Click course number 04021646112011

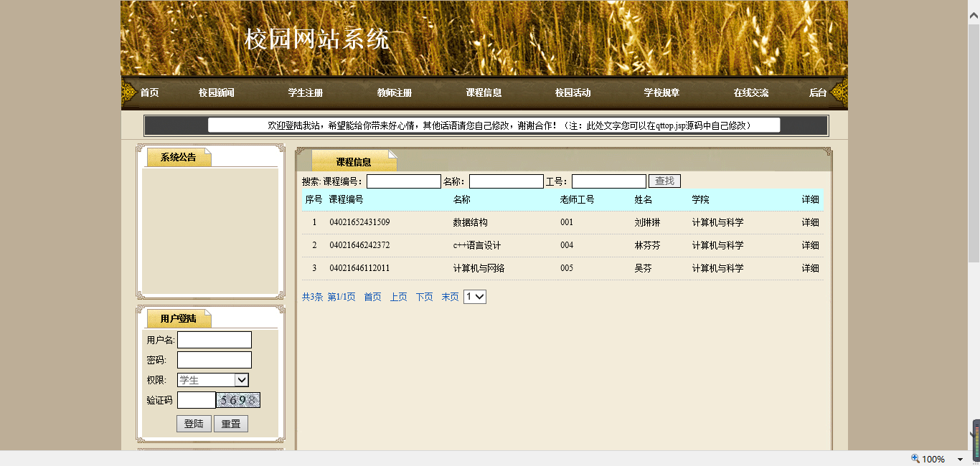[x=359, y=269]
